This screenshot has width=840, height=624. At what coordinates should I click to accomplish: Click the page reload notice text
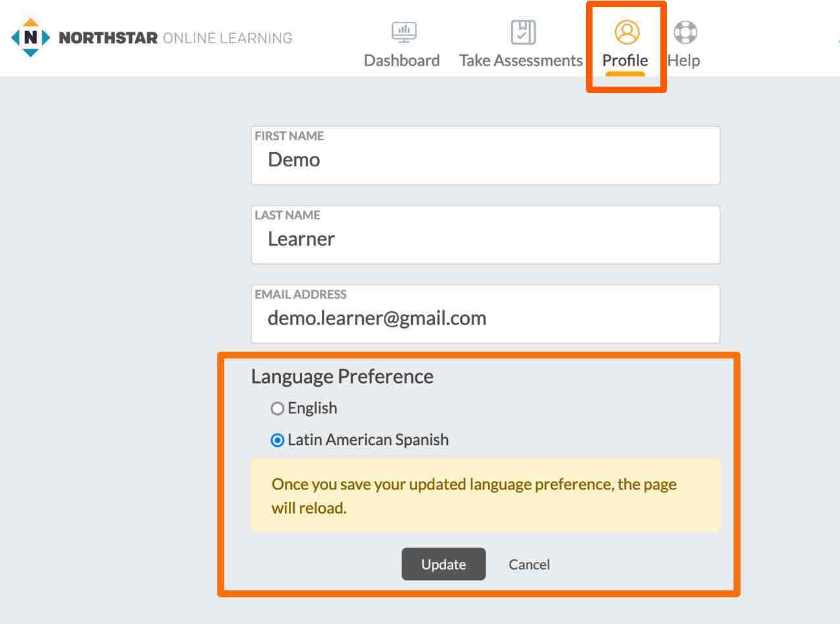pos(474,496)
